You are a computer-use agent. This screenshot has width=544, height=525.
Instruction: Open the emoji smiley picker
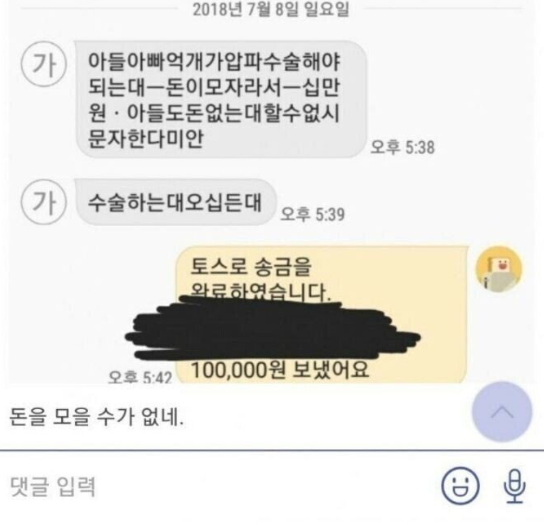pyautogui.click(x=460, y=485)
